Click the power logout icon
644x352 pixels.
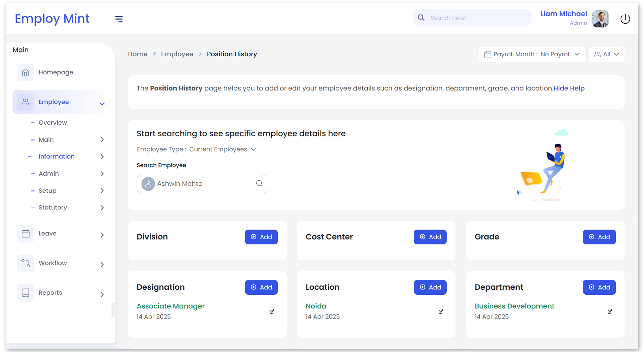[625, 19]
